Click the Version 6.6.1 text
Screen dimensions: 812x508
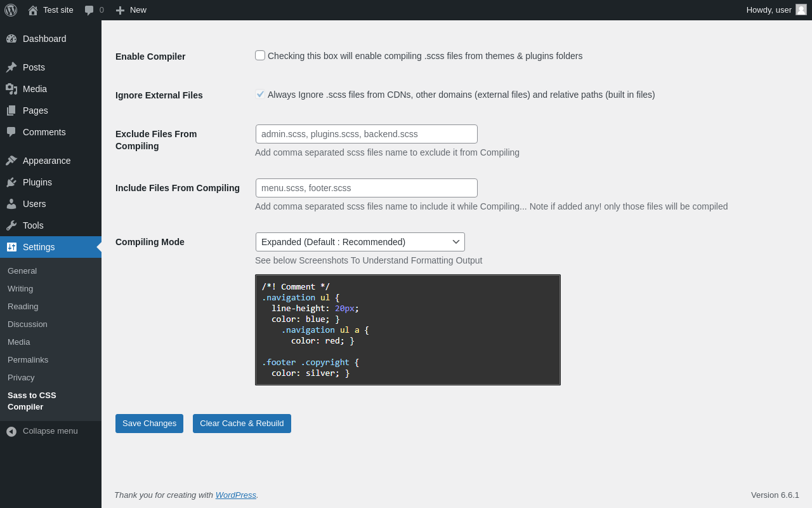pyautogui.click(x=775, y=495)
